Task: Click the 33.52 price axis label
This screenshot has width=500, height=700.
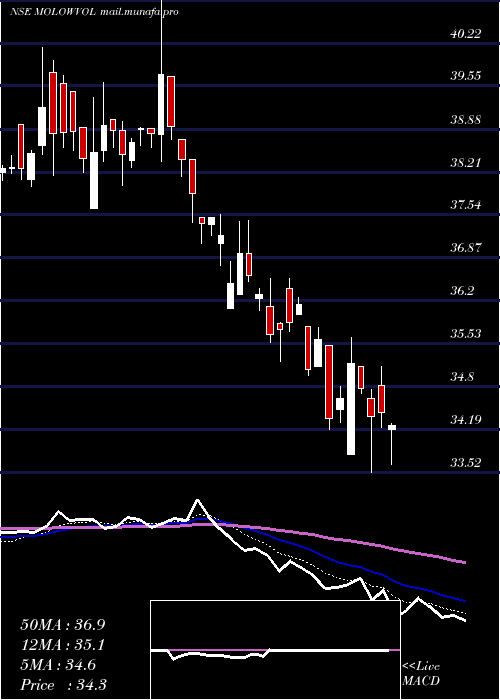Action: [466, 462]
